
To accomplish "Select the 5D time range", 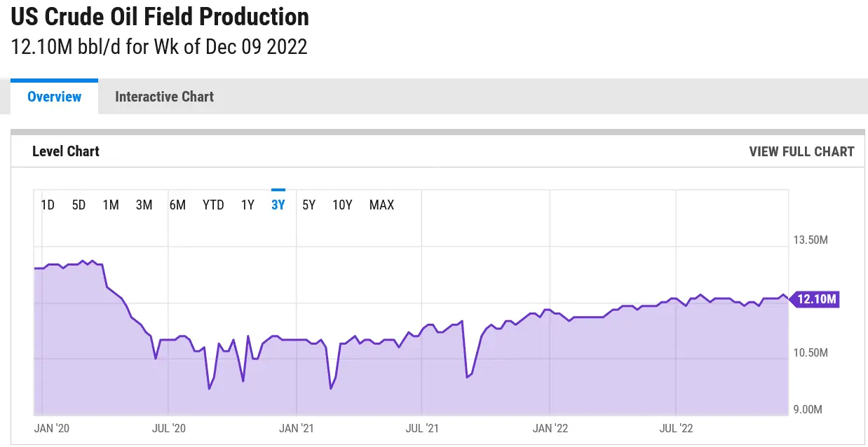I will [79, 205].
